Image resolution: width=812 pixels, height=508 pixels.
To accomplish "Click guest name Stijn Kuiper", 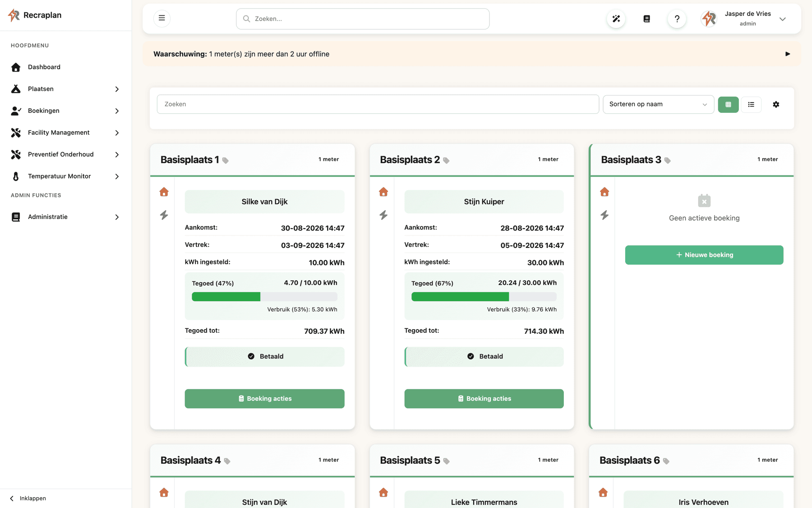I will [x=484, y=202].
